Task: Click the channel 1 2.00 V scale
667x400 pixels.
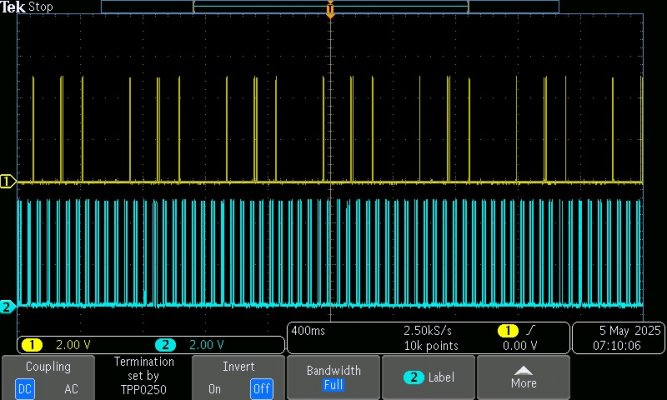Action: click(73, 345)
